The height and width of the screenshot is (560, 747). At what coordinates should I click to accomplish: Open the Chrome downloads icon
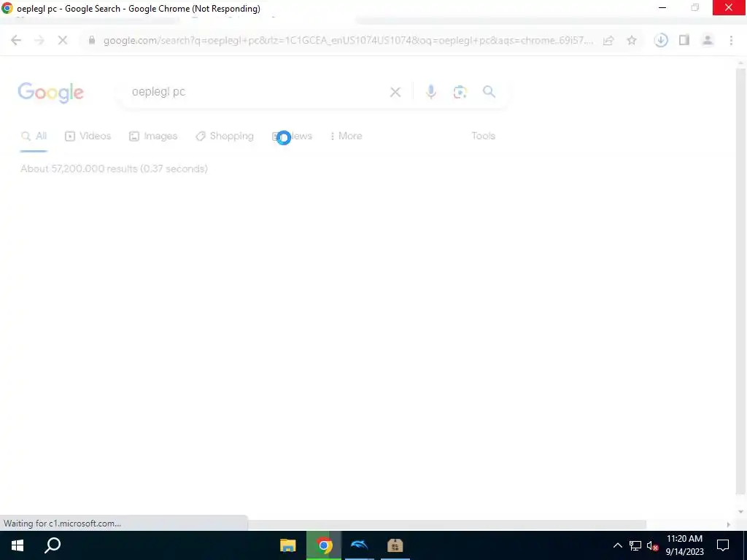click(x=661, y=41)
